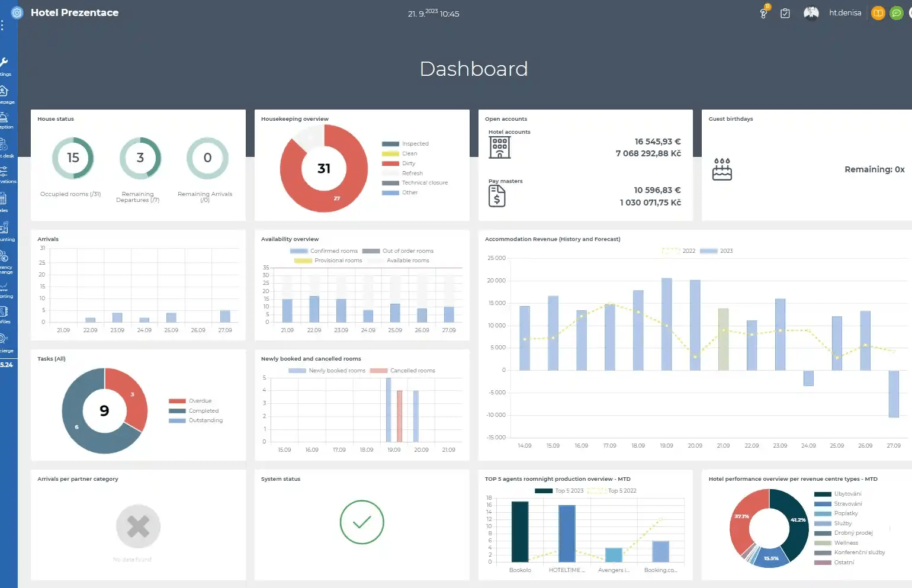Open the Settings wrench icon in sidebar
This screenshot has width=912, height=588.
click(x=4, y=63)
